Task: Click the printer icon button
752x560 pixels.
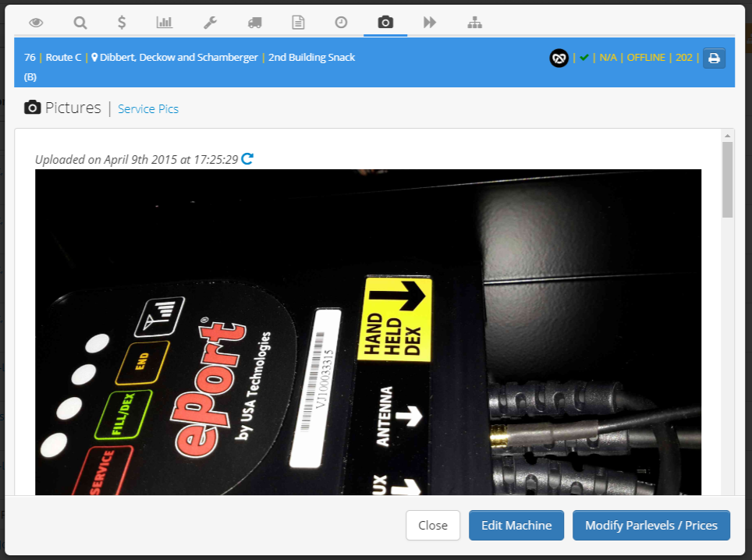Action: 714,58
